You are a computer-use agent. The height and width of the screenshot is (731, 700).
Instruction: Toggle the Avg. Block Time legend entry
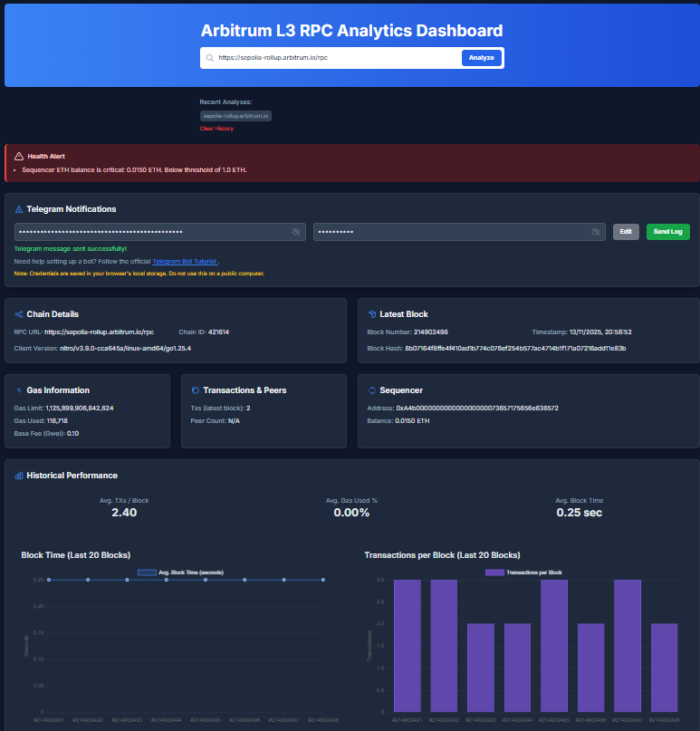coord(180,572)
